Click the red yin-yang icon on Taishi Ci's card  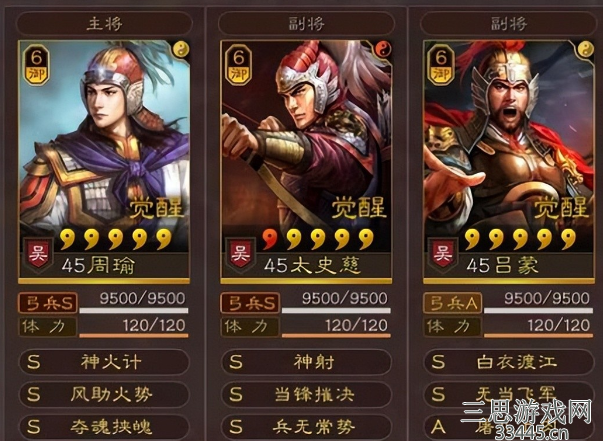tap(382, 50)
